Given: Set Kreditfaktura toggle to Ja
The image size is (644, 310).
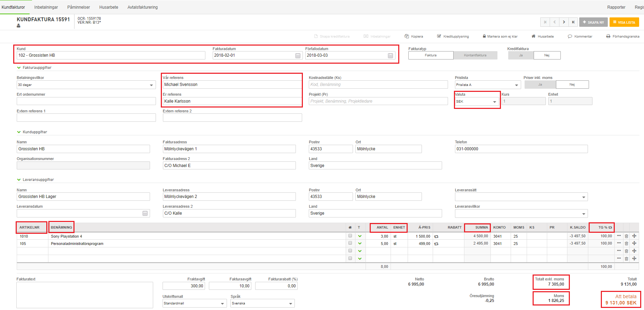Looking at the screenshot, I should point(521,55).
